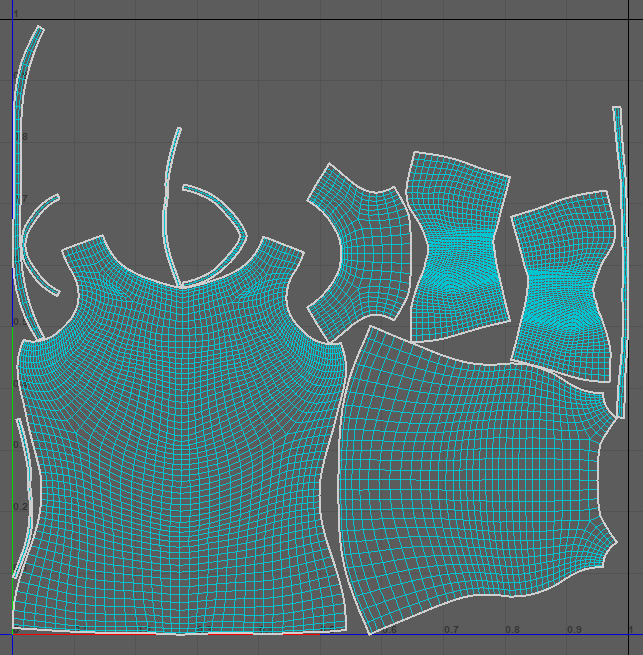Click the 0.7 label on the horizontal axis

click(x=451, y=629)
